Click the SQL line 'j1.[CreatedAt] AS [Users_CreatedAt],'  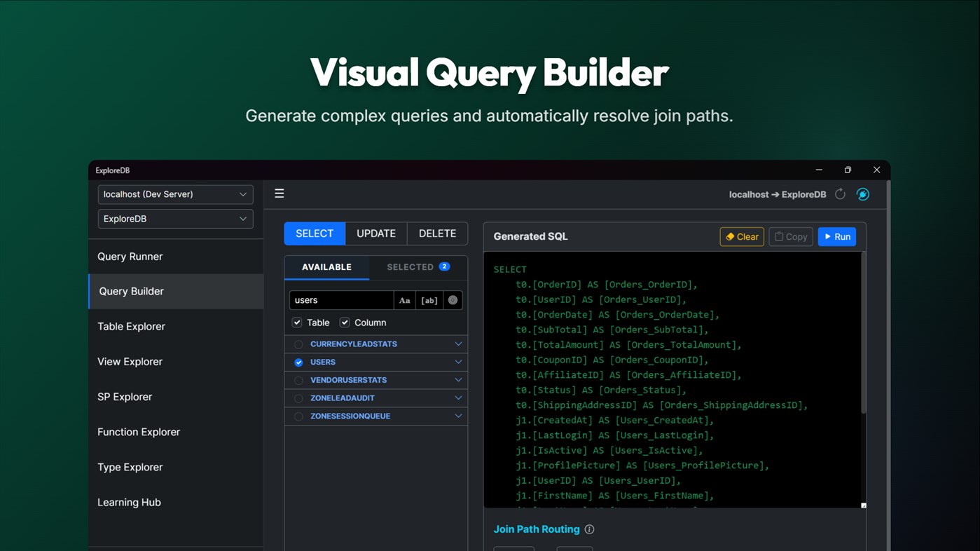click(x=615, y=420)
